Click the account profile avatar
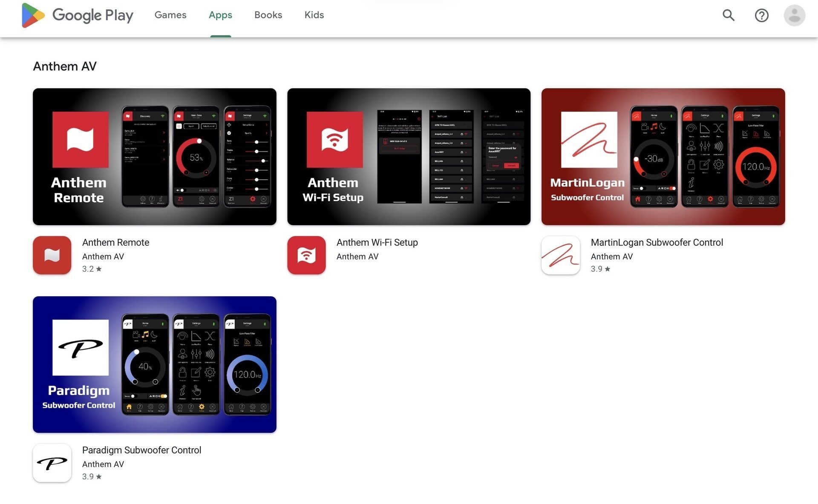This screenshot has height=504, width=818. click(794, 15)
